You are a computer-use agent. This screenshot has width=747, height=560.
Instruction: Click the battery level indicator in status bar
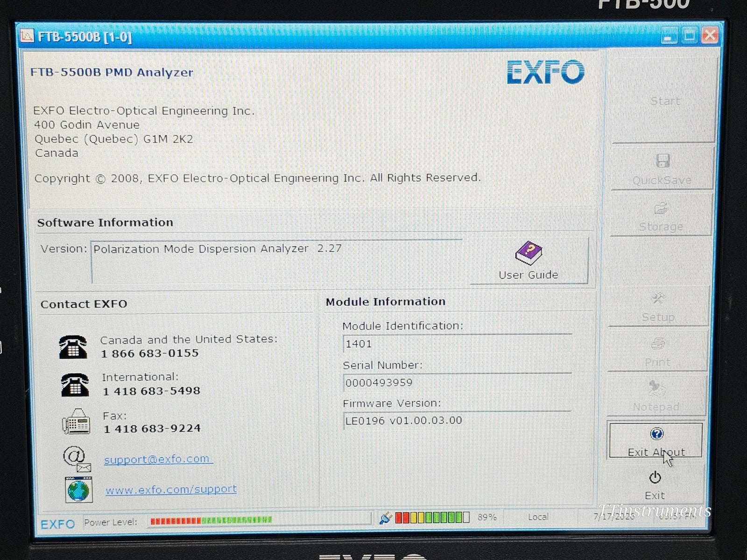click(x=432, y=517)
